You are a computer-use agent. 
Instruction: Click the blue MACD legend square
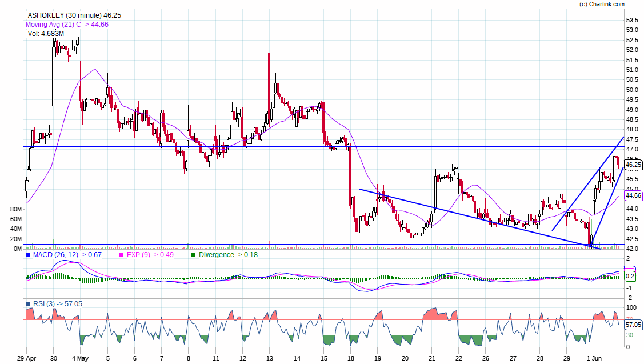coord(28,255)
